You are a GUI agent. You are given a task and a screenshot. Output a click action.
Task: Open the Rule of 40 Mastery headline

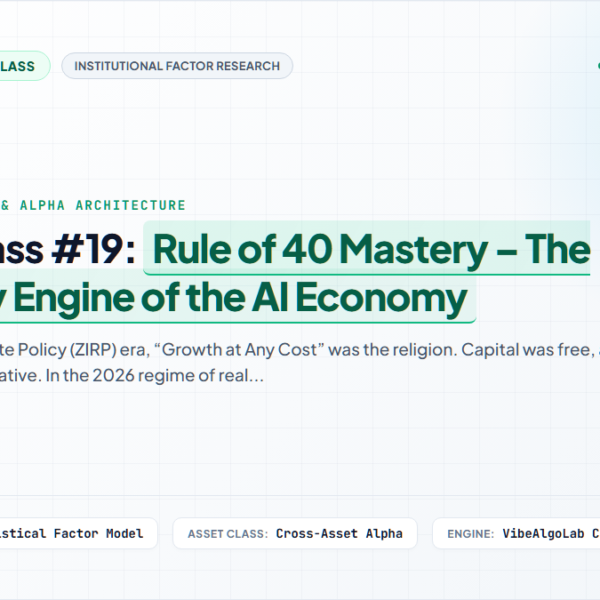(367, 248)
